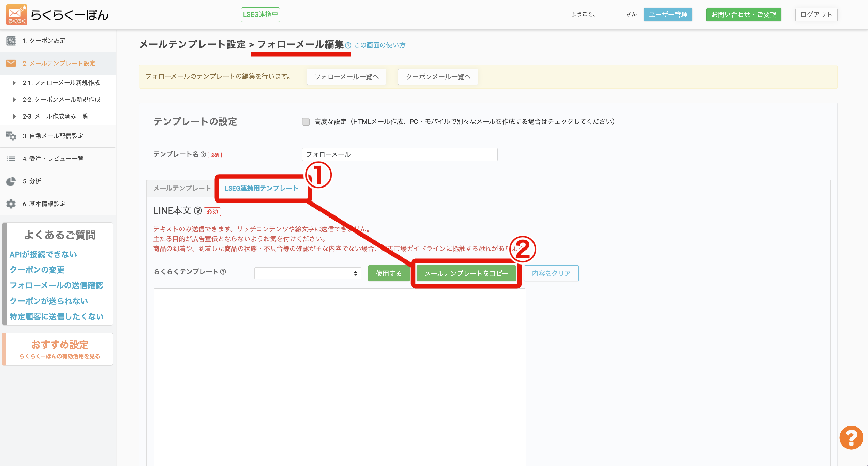Switch to the メールテンプレート tab
Image resolution: width=868 pixels, height=466 pixels.
pos(182,188)
